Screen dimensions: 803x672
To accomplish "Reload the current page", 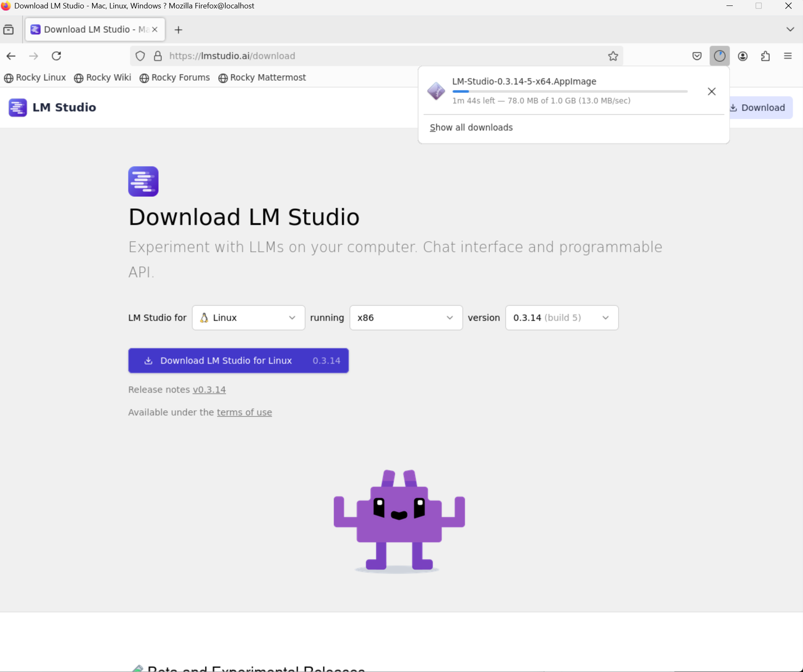I will (x=56, y=56).
